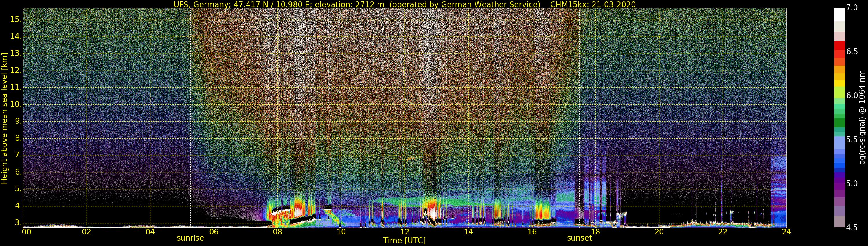This screenshot has height=246, width=868.
Task: Click the height-axis tick label '4.'
Action: [x=18, y=206]
